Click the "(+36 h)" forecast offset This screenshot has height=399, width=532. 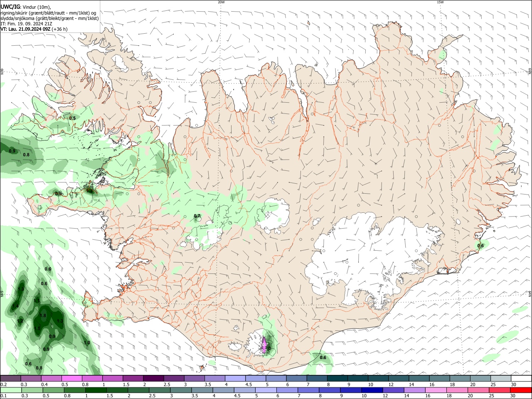(60, 29)
